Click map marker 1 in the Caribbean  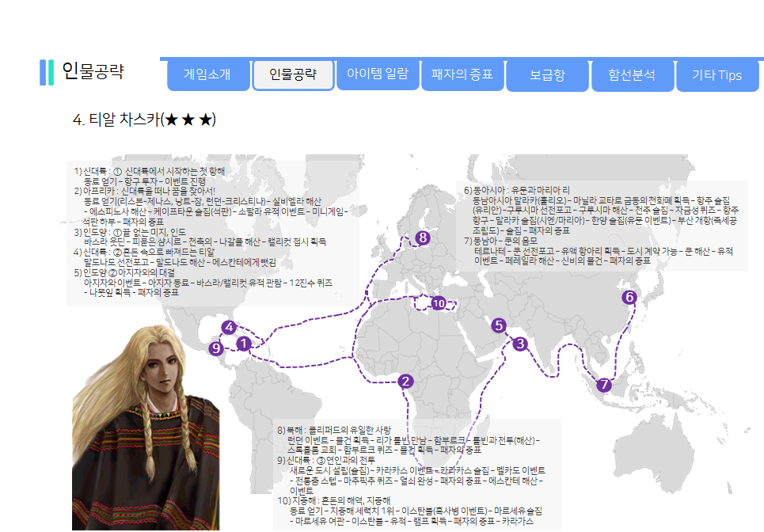coord(244,344)
